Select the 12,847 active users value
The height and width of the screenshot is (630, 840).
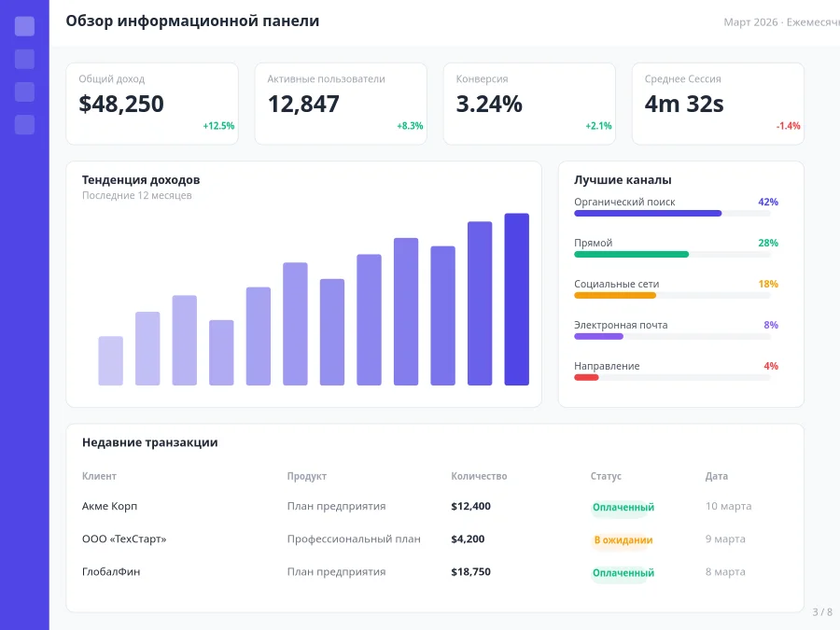303,104
